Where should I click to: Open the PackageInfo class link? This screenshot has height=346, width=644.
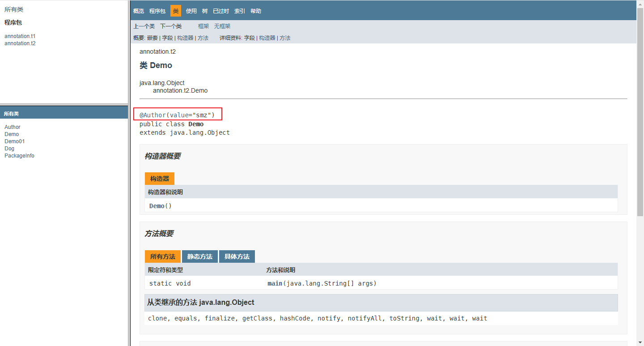click(x=19, y=156)
